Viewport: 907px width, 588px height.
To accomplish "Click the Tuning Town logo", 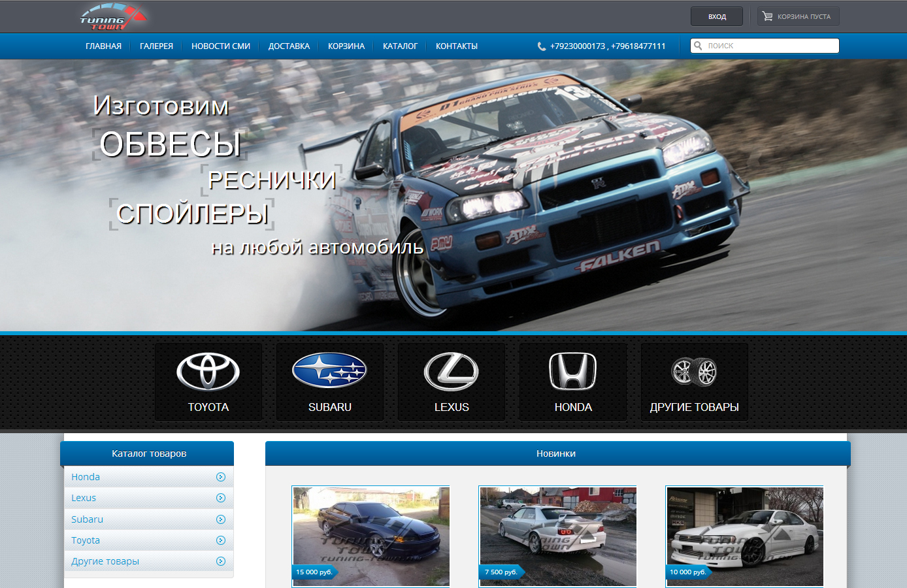I will [113, 18].
